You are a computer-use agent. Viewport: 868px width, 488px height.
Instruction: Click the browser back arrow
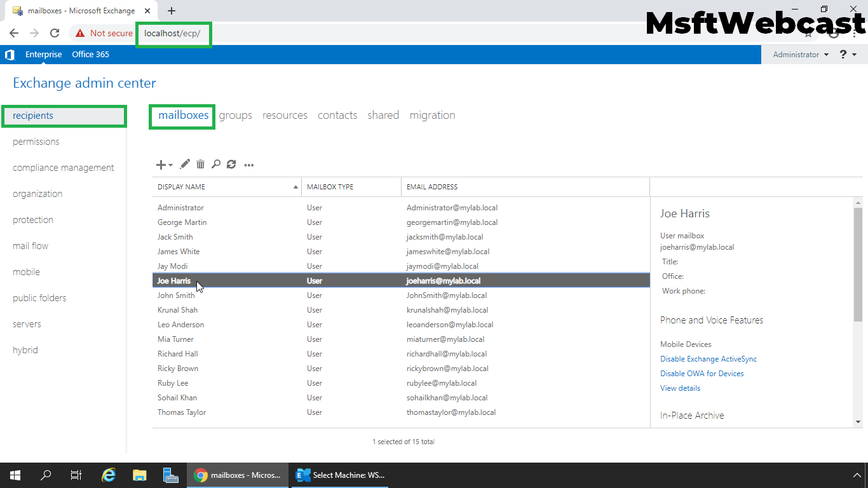13,32
